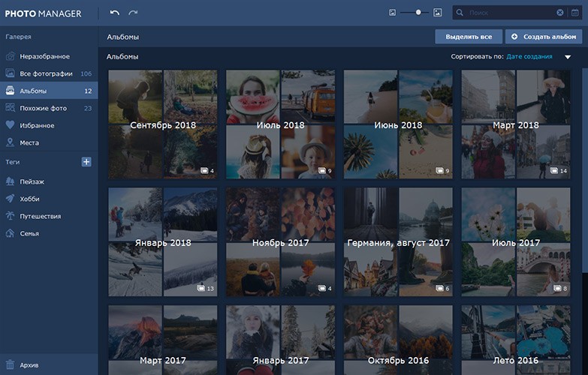The height and width of the screenshot is (375, 588).
Task: Click the Места map pin icon
Action: (x=10, y=142)
